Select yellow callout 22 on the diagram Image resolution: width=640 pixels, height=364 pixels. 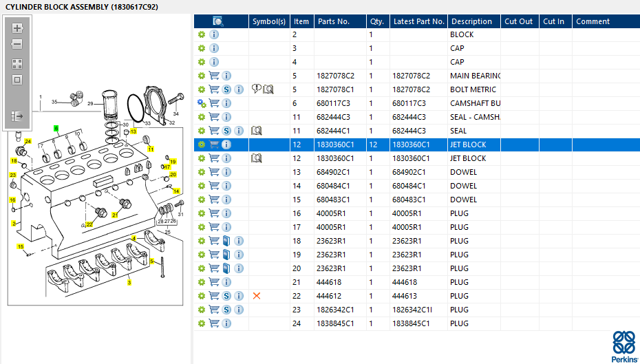coord(89,224)
